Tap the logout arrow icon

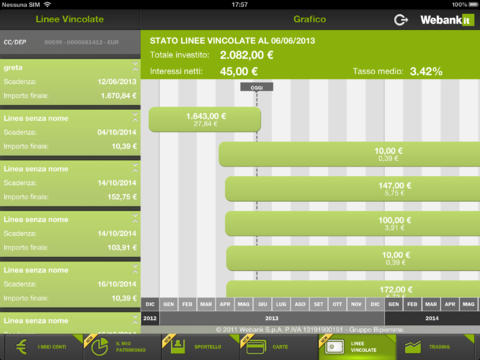point(401,20)
